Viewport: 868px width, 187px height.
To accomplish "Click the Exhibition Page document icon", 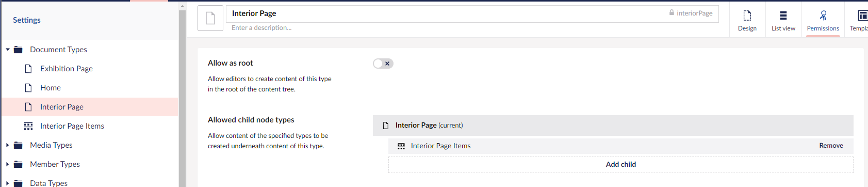I will [x=28, y=69].
